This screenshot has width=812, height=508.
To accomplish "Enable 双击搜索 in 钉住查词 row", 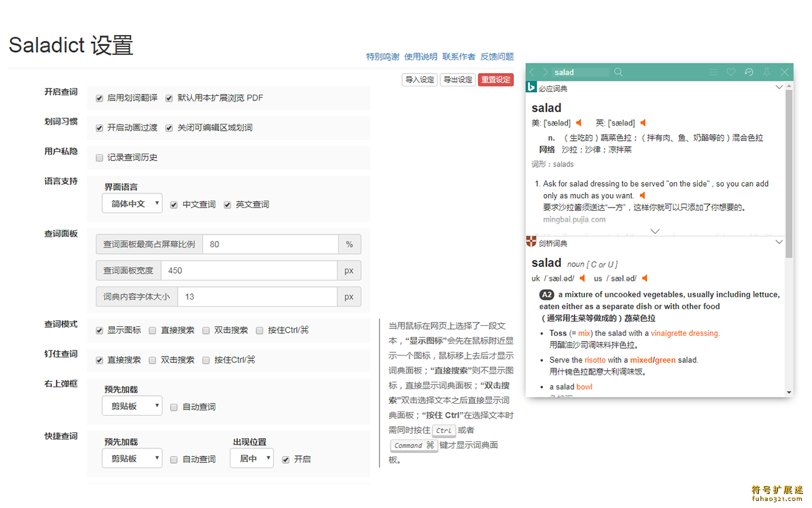I will point(153,361).
